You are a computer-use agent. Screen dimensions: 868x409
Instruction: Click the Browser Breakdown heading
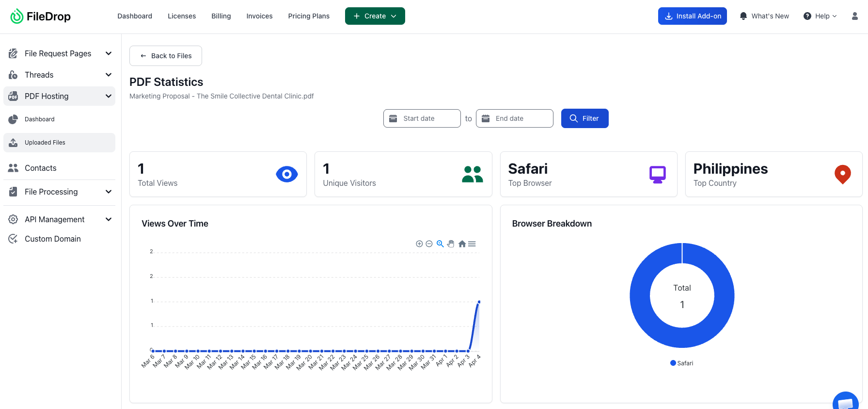tap(552, 224)
